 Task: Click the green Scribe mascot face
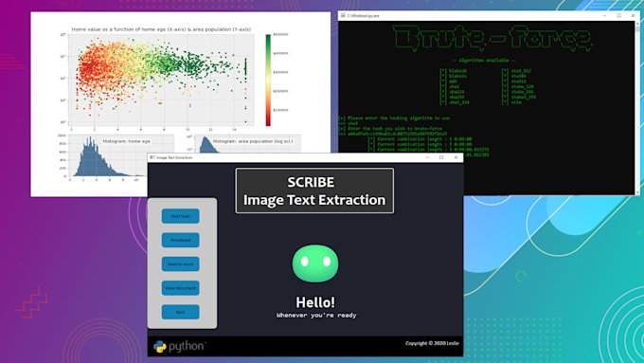click(x=315, y=263)
